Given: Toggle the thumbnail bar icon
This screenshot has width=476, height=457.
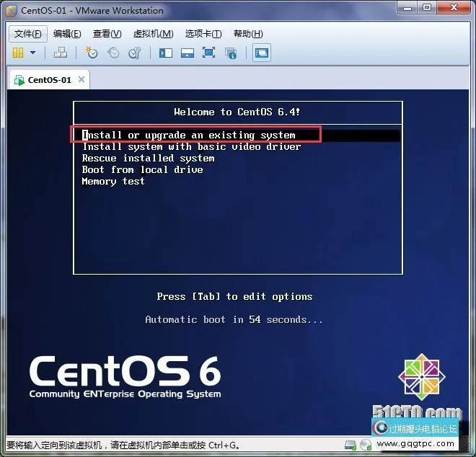Looking at the screenshot, I should pyautogui.click(x=187, y=53).
